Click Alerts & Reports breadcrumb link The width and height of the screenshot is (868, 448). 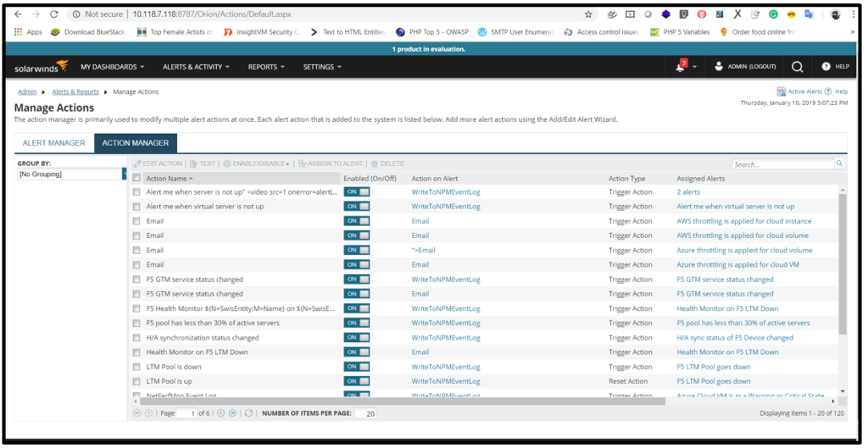click(75, 91)
